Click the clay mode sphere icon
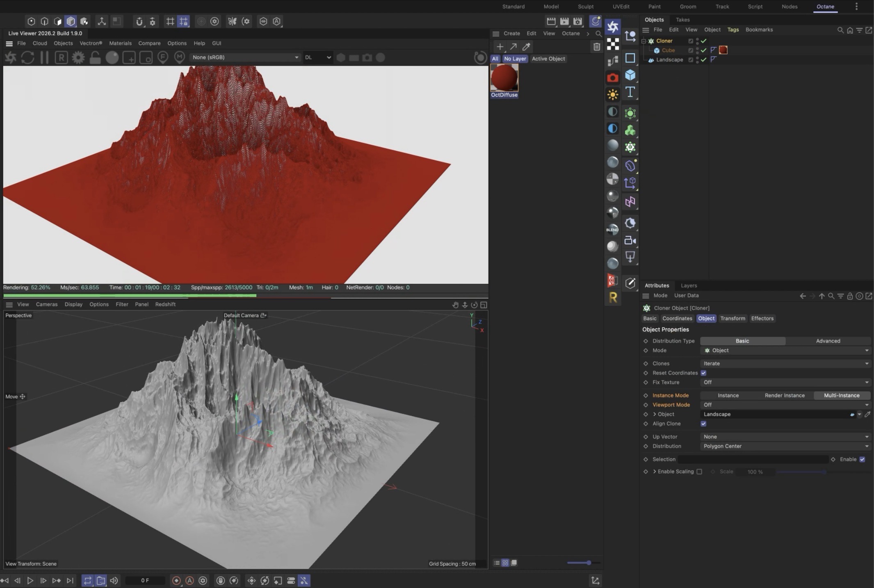874x588 pixels. [112, 57]
